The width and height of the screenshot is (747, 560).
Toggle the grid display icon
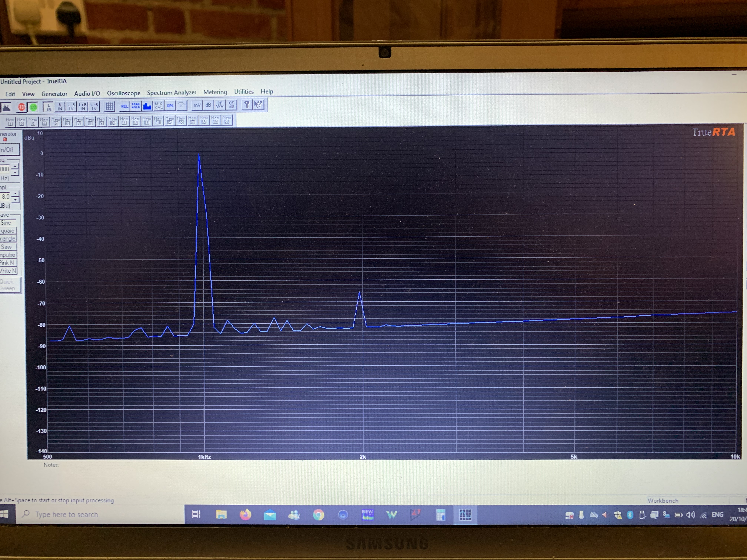point(109,106)
